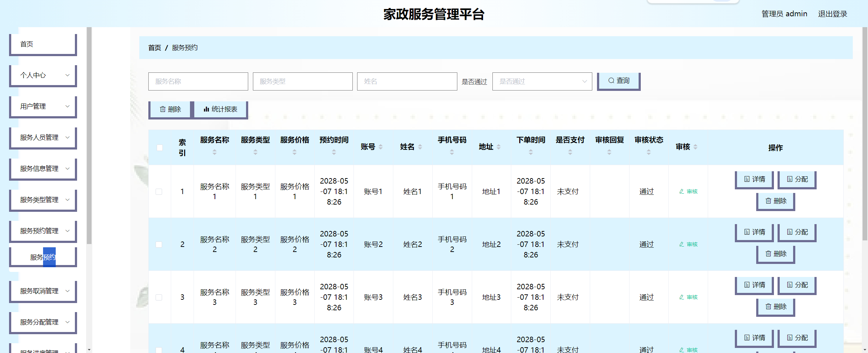The width and height of the screenshot is (868, 353).
Task: Toggle the select-all checkbox in table header
Action: click(x=160, y=147)
